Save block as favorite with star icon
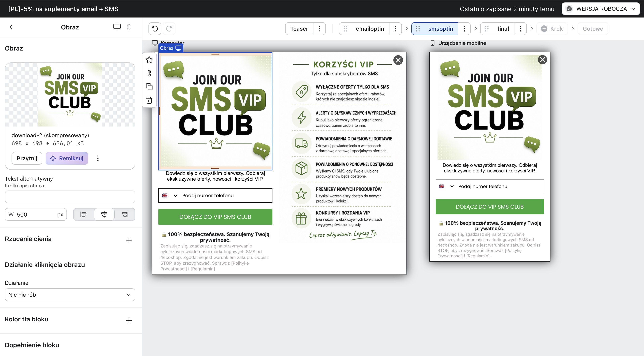 coord(149,60)
